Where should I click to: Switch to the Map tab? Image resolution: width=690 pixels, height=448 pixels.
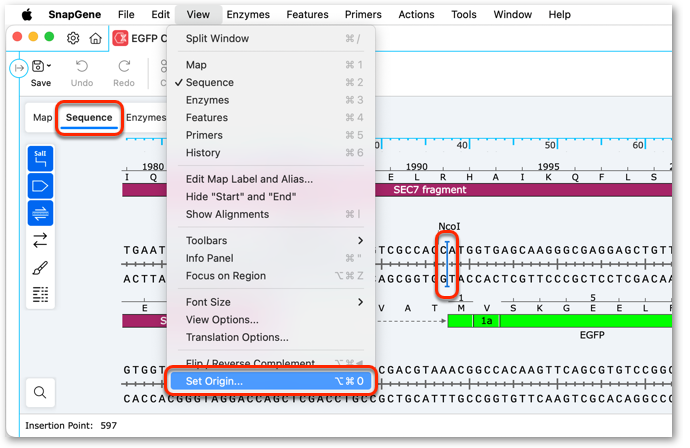coord(42,118)
